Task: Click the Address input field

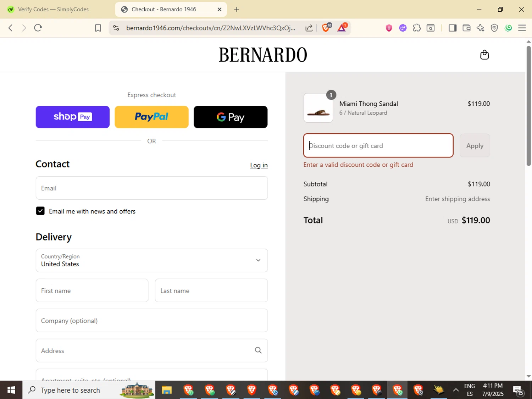Action: 152,350
